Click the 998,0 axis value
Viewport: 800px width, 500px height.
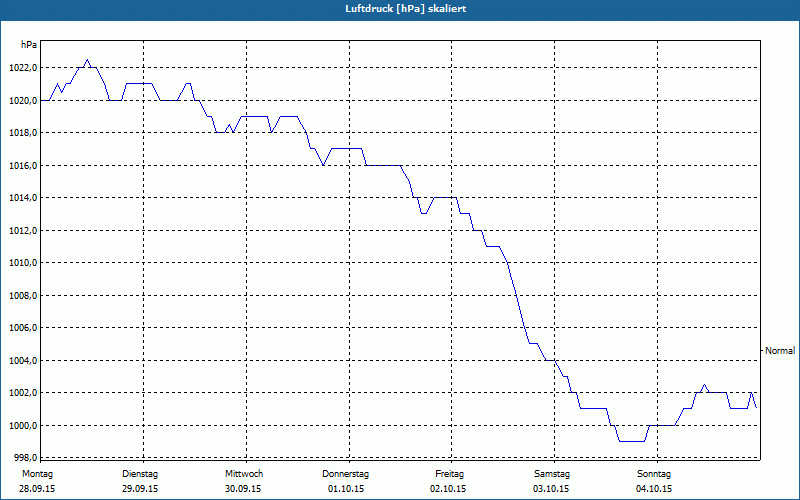pyautogui.click(x=24, y=457)
